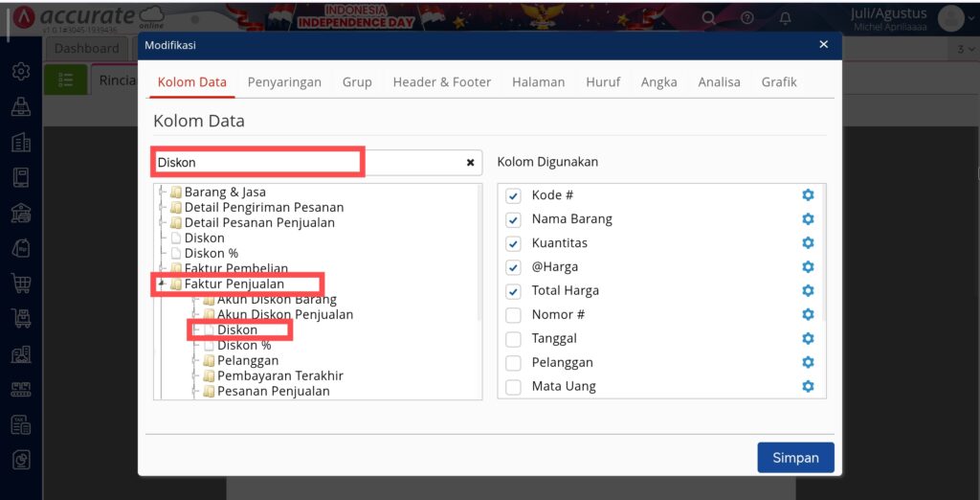Enable the Nomor # checkbox

[513, 315]
